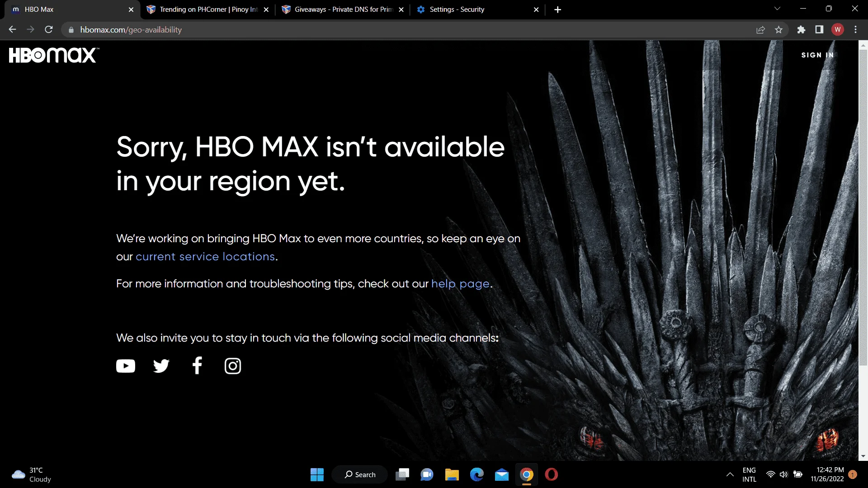Image resolution: width=868 pixels, height=488 pixels.
Task: Open the Chrome profile avatar W
Action: (x=837, y=30)
